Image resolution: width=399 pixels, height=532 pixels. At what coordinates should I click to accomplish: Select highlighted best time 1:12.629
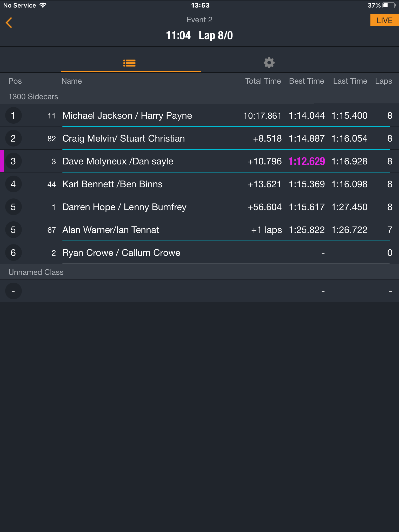point(307,161)
